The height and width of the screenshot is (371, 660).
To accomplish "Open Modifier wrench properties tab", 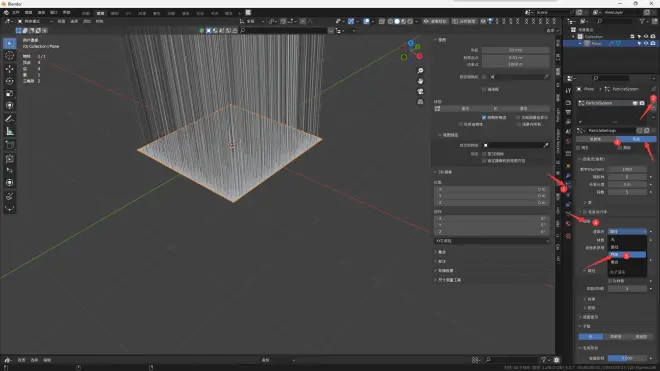I will [x=568, y=176].
